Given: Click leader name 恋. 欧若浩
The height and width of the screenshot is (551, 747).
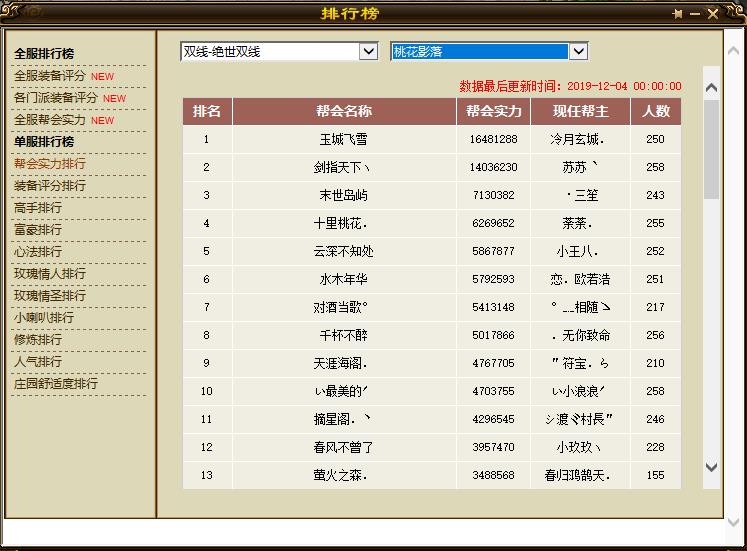Looking at the screenshot, I should click(x=580, y=279).
